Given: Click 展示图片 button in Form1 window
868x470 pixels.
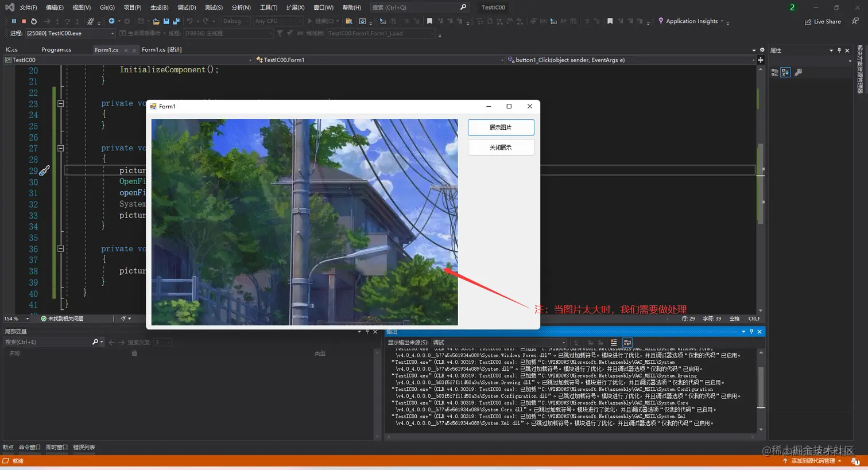Looking at the screenshot, I should [501, 127].
